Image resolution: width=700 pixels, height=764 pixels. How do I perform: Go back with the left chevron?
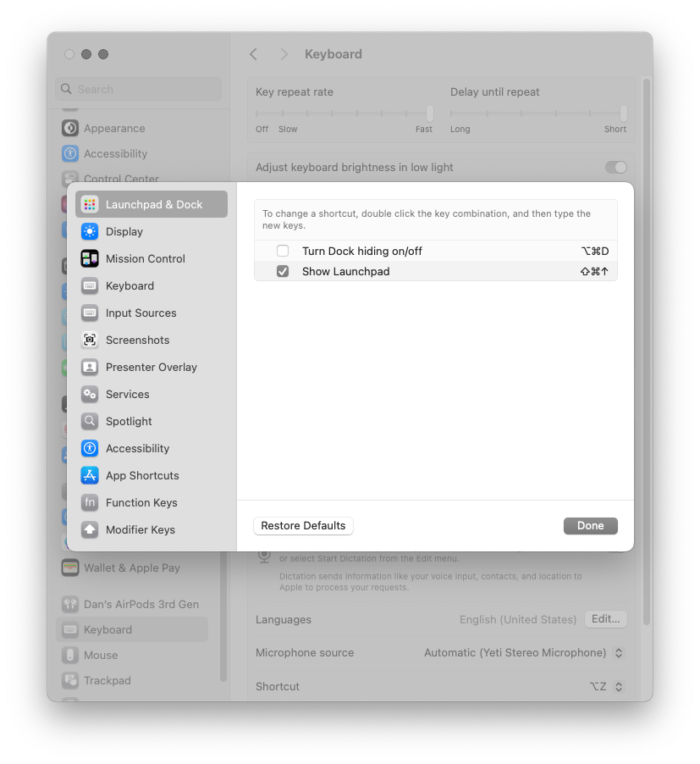point(253,54)
